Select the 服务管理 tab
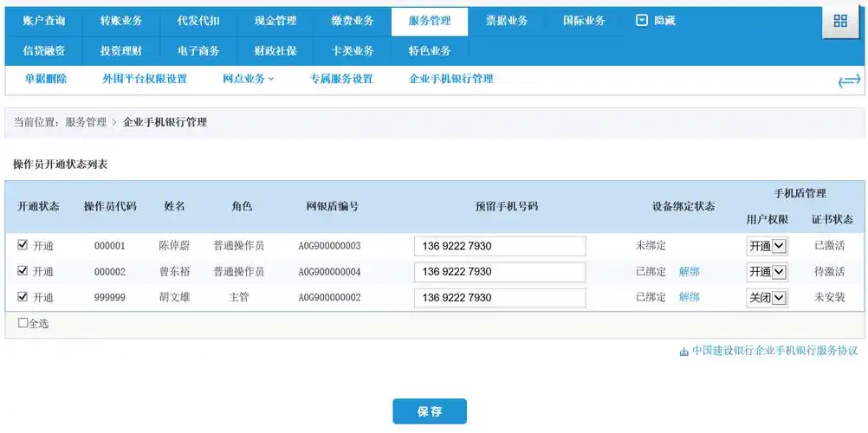Image resolution: width=868 pixels, height=433 pixels. (430, 21)
